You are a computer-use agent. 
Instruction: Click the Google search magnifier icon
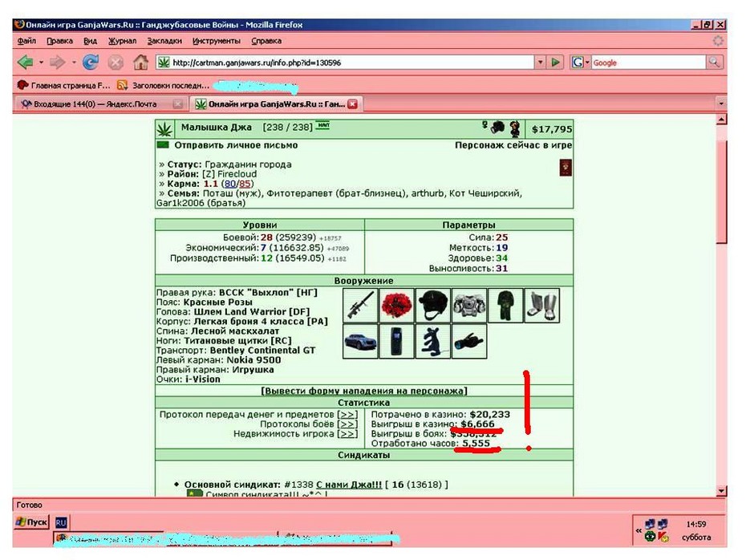coord(715,62)
